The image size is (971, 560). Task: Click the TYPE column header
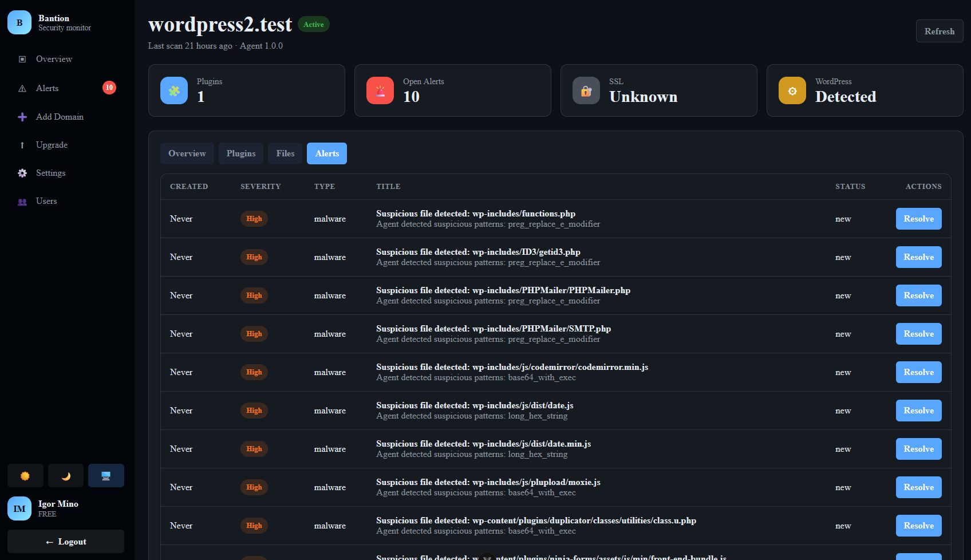click(325, 187)
